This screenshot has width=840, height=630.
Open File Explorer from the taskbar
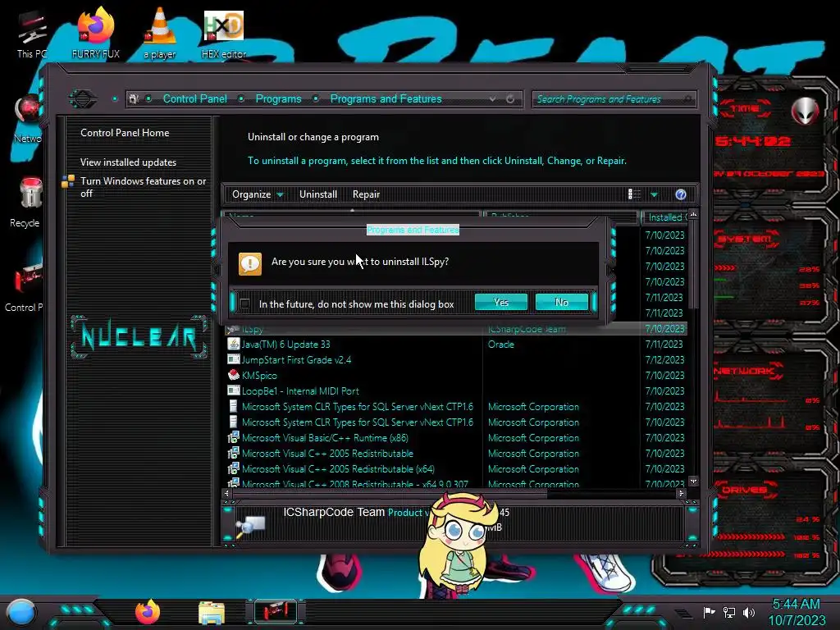(212, 613)
